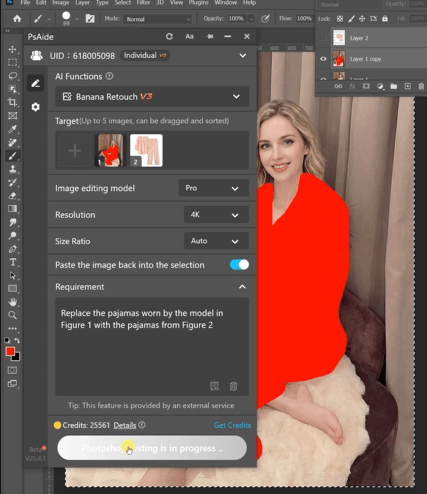Screen dimensions: 427x494
Task: Select the Eraser tool
Action: coord(13,196)
